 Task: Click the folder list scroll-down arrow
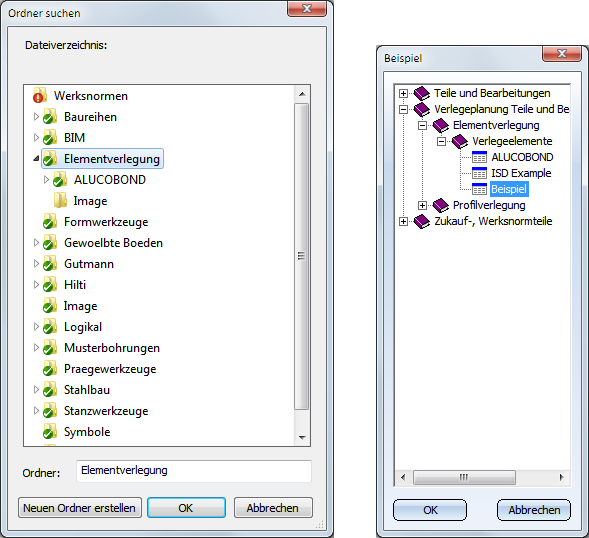pos(302,437)
